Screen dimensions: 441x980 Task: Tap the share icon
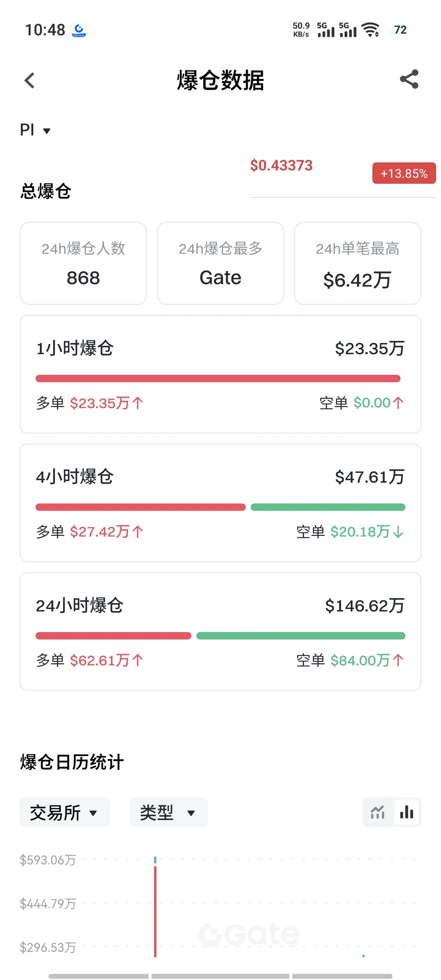pos(409,79)
